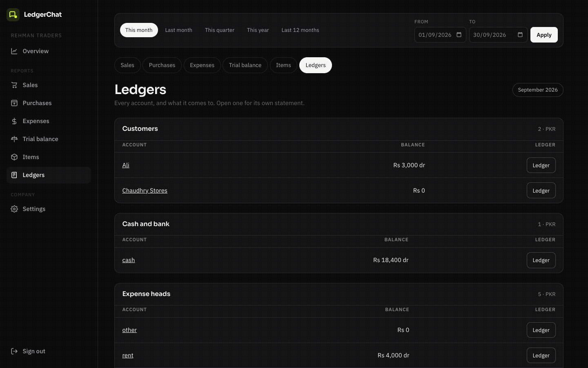This screenshot has width=588, height=368.
Task: Click the Cash and bank section heading
Action: pyautogui.click(x=146, y=224)
